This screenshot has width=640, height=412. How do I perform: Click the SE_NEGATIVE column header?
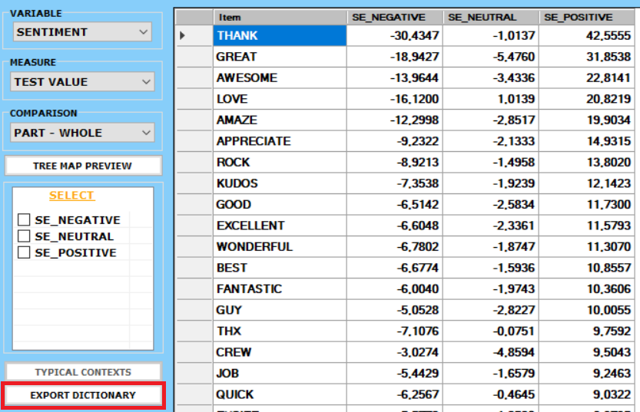tap(395, 17)
